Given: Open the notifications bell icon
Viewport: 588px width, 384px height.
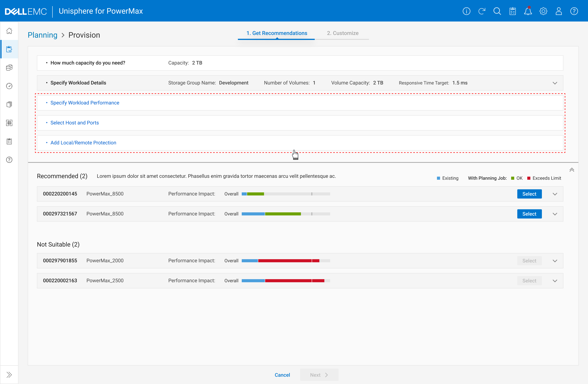Looking at the screenshot, I should pos(528,11).
